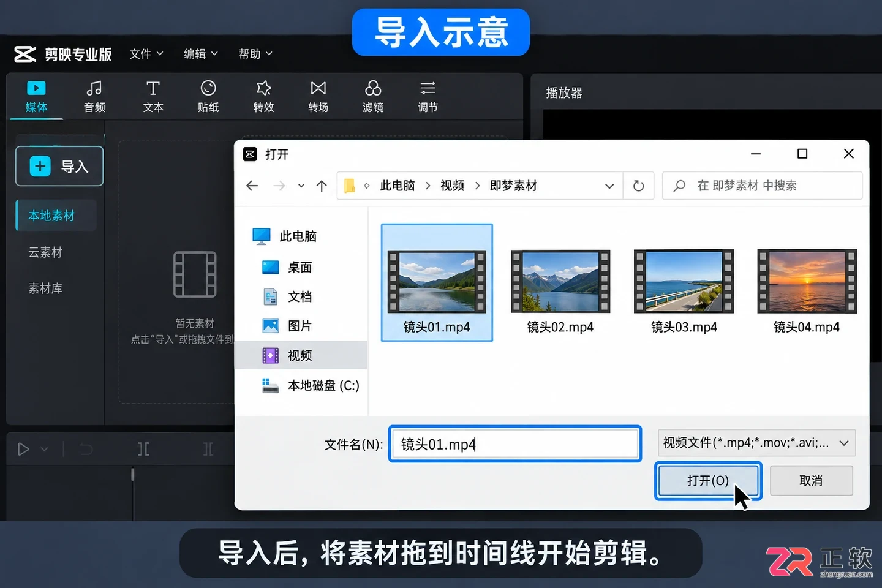Minimize the 打开 dialog

(756, 154)
